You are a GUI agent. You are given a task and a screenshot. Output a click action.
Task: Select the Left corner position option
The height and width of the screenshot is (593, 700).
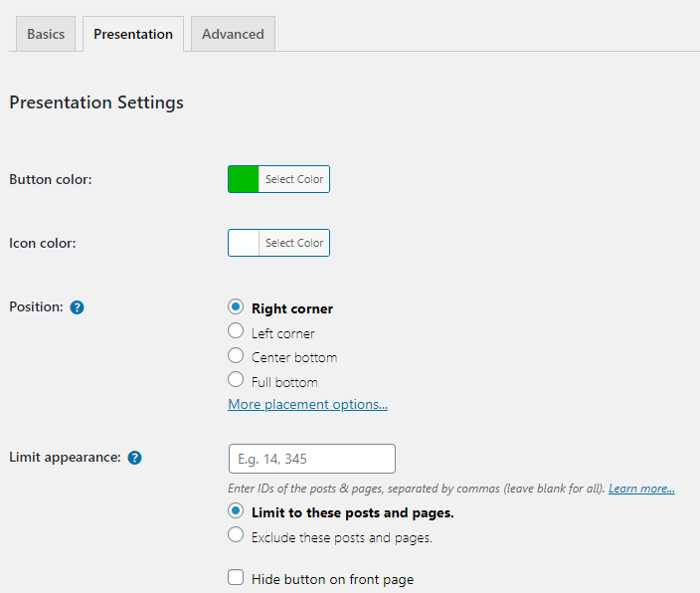coord(236,331)
